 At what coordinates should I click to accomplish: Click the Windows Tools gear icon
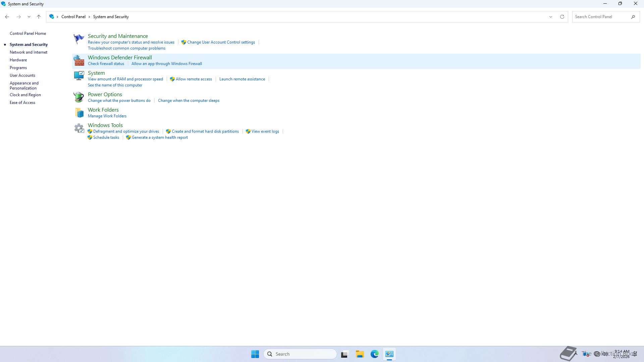pos(79,128)
